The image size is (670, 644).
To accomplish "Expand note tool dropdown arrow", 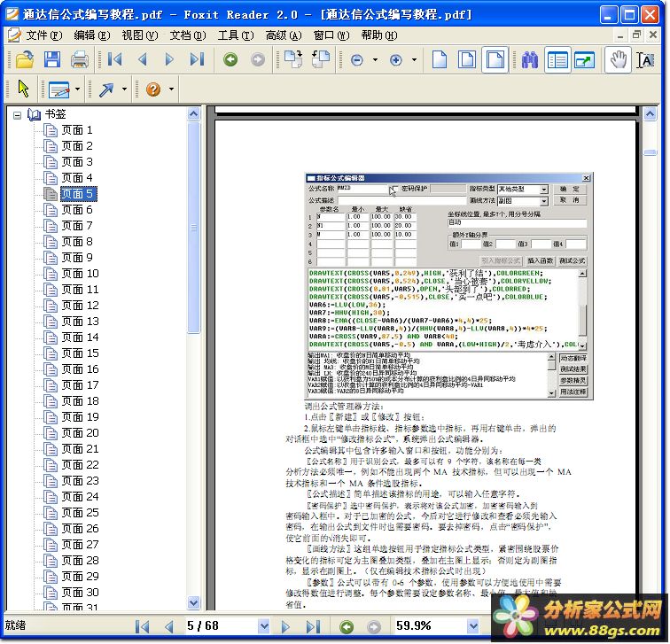I will 77,89.
